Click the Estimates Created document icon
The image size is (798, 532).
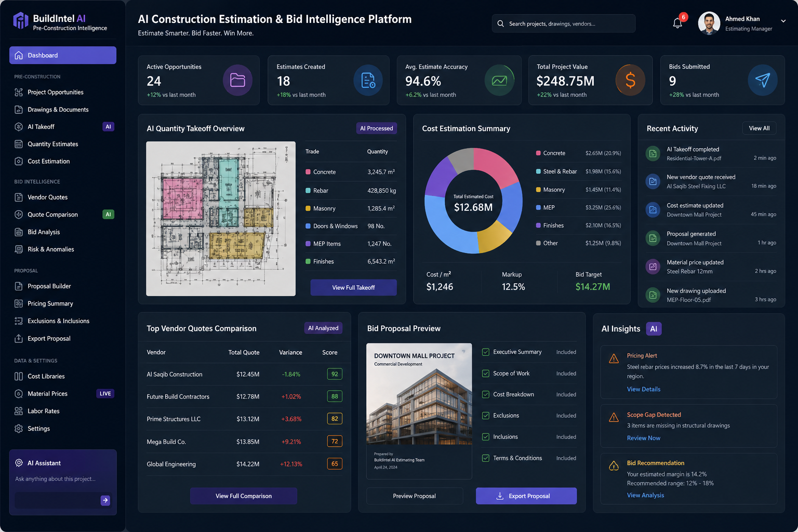point(368,80)
